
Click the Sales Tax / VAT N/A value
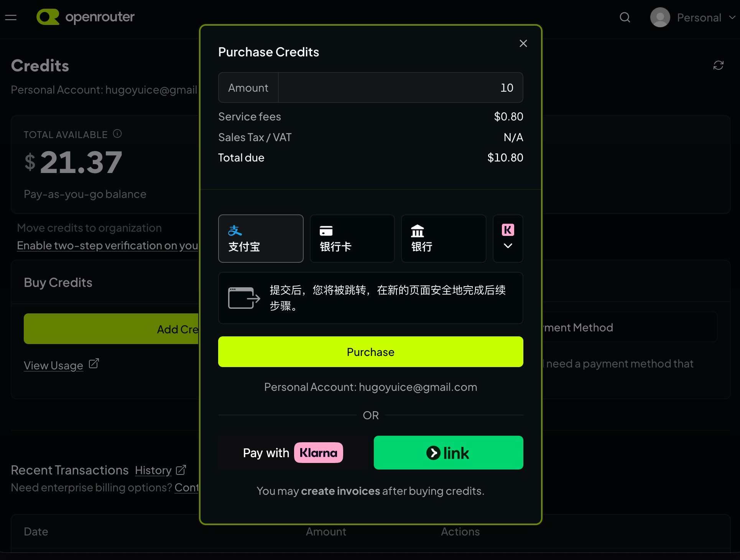pyautogui.click(x=513, y=137)
